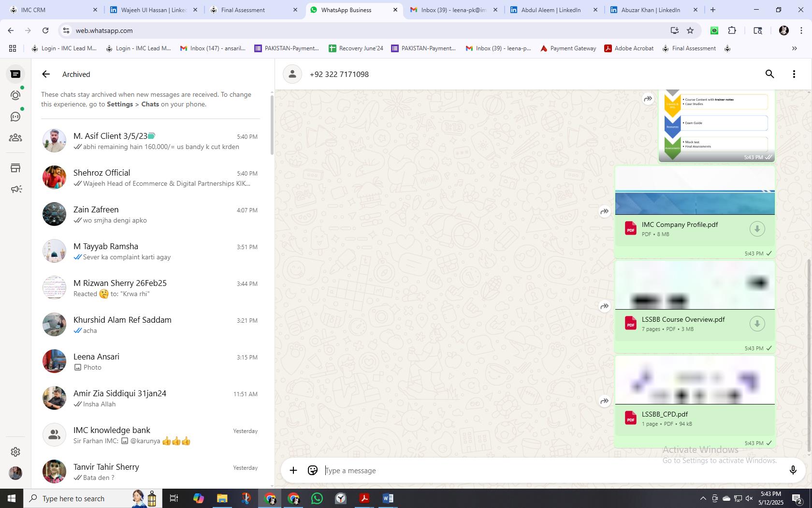Forward the LSSBB Course Overview message
Screen dimensions: 812x508
[x=604, y=306]
